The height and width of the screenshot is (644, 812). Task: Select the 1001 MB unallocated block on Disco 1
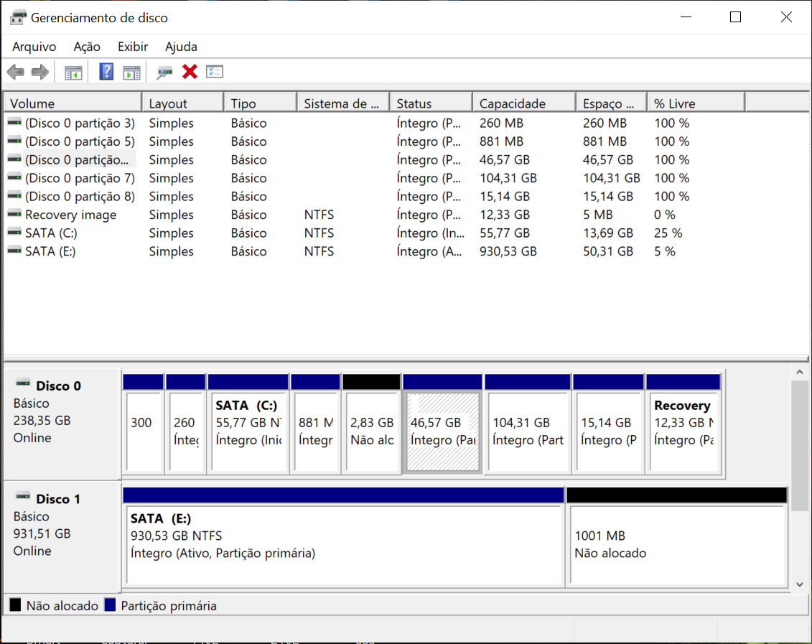(677, 536)
